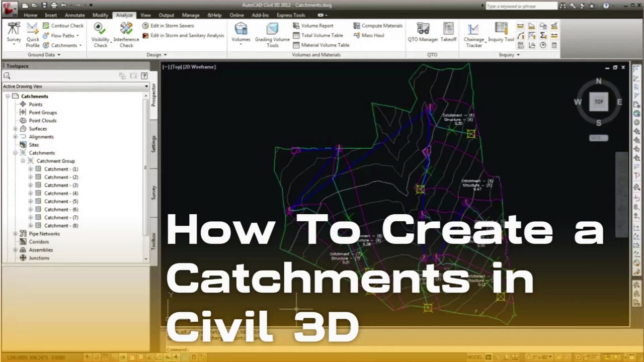Switch to the Home ribbon tab
644x362 pixels.
[30, 16]
